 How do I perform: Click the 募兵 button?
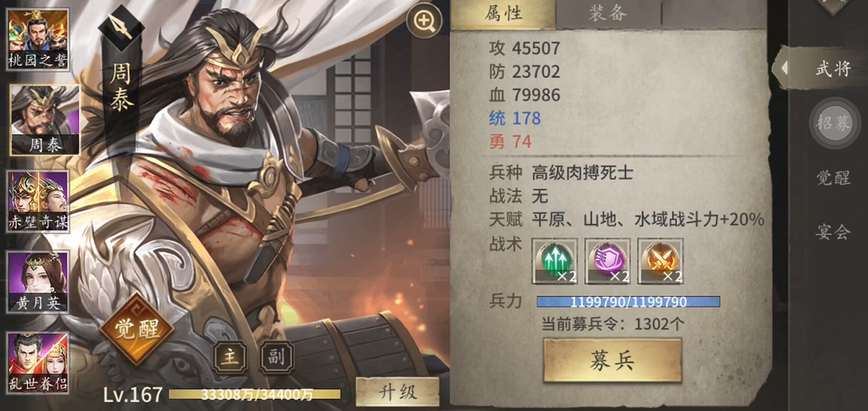coord(612,360)
